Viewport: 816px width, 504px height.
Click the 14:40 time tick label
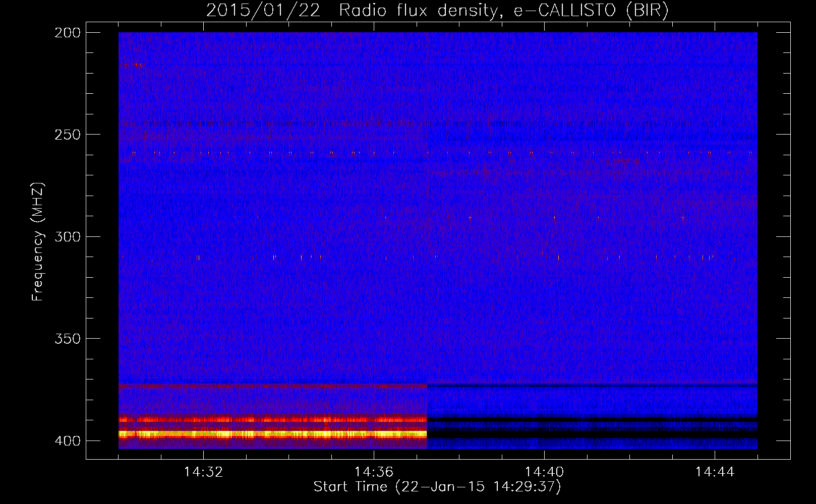pos(544,472)
